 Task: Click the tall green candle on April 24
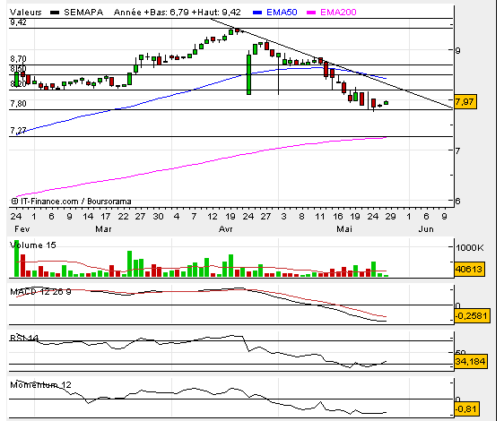[x=248, y=74]
